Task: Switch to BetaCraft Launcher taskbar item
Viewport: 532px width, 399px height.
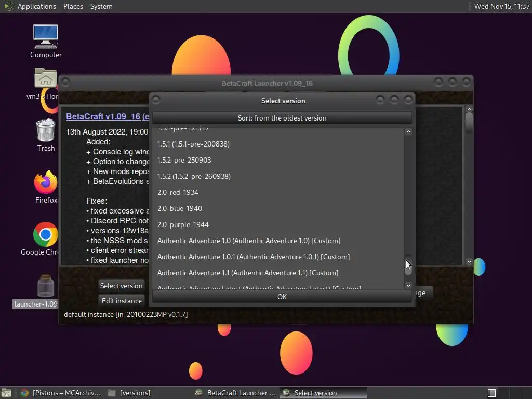Action: pos(236,393)
